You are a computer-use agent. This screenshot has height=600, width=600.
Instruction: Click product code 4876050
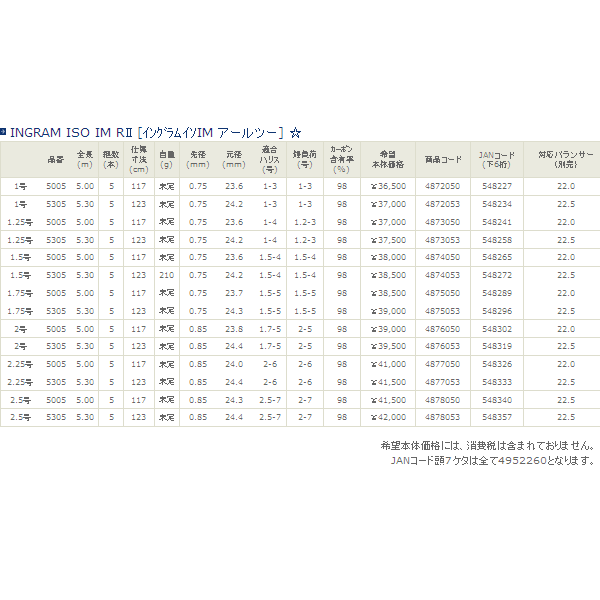pyautogui.click(x=442, y=329)
